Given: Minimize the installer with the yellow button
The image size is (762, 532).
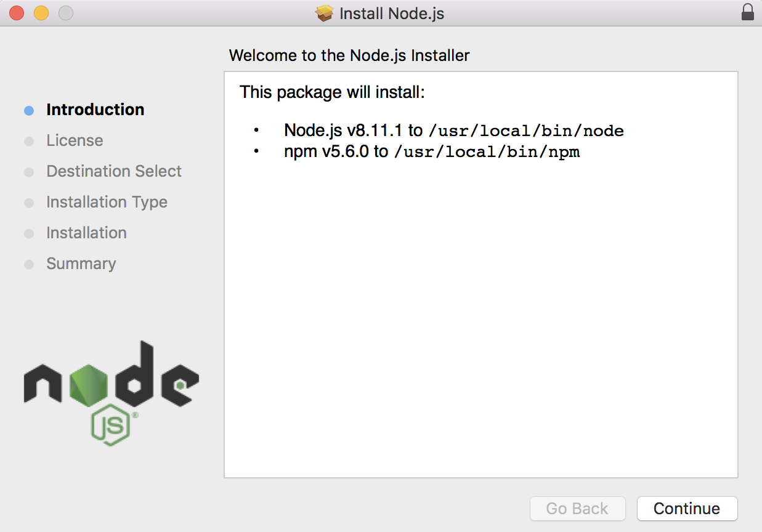Looking at the screenshot, I should click(41, 13).
